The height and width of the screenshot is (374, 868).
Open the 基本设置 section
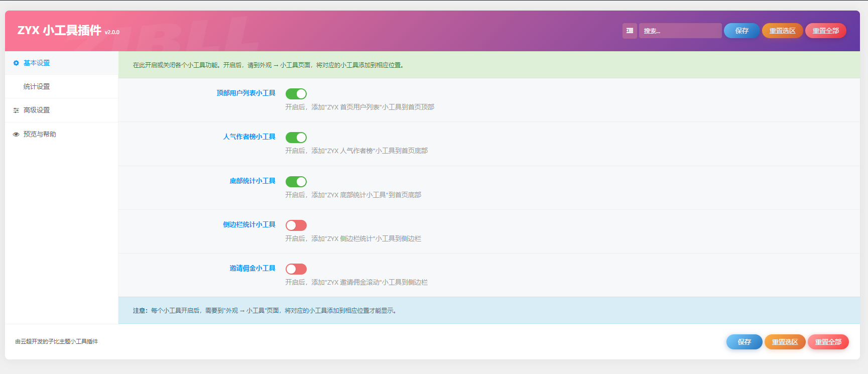click(x=61, y=63)
